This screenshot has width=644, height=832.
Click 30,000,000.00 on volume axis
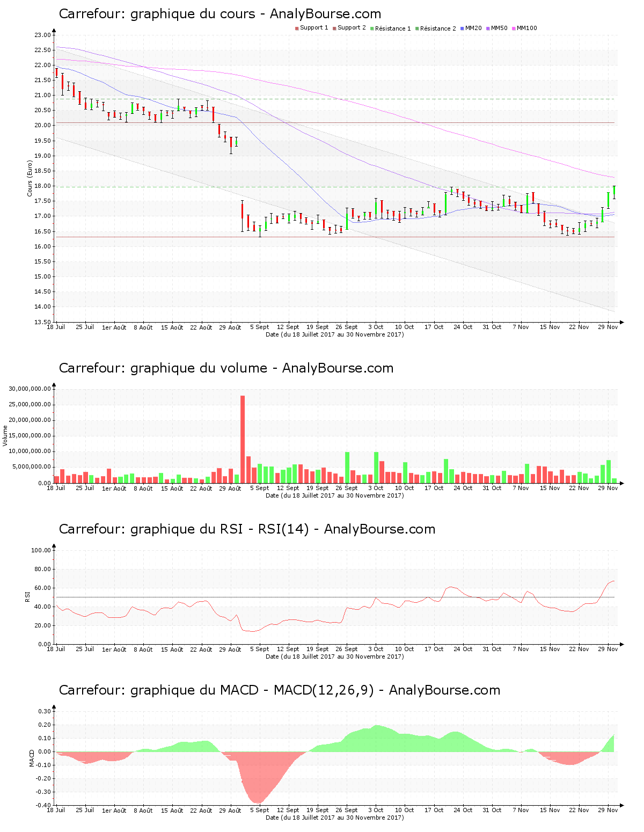tap(30, 389)
